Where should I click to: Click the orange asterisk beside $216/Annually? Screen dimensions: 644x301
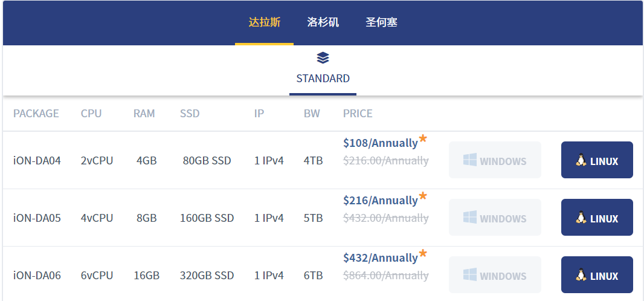click(x=423, y=196)
